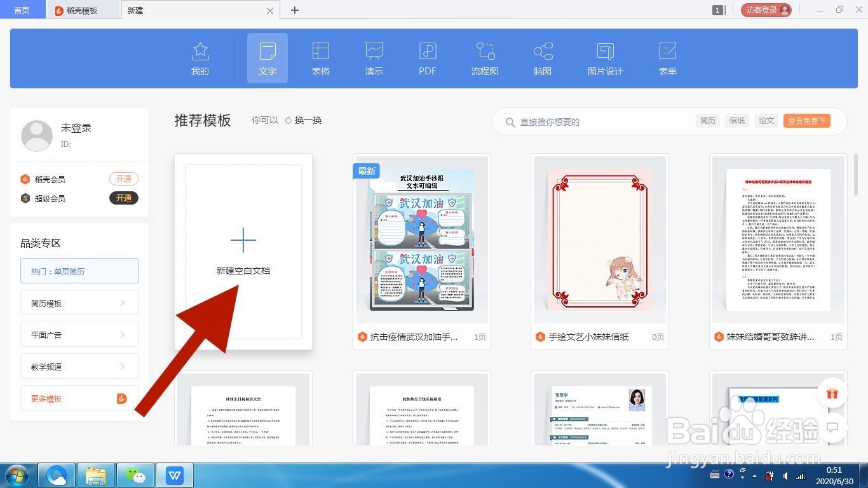
Task: Open the 表格 spreadsheet section
Action: tap(321, 58)
